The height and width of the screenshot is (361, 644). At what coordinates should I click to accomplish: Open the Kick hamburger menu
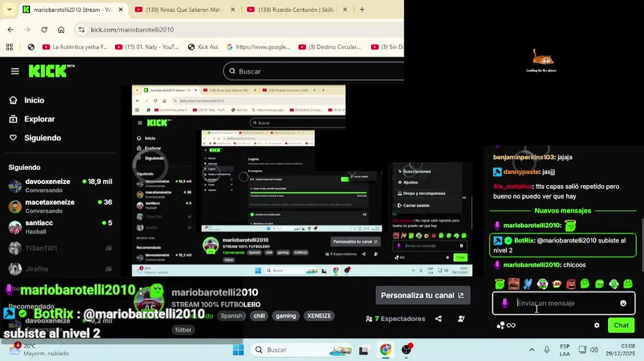[15, 71]
